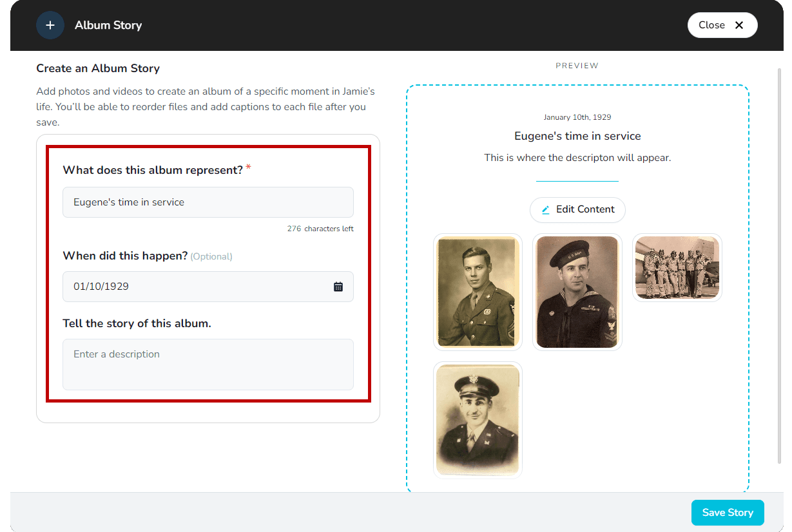Select the Navy sailor portrait thumbnail
792x532 pixels.
pos(577,292)
